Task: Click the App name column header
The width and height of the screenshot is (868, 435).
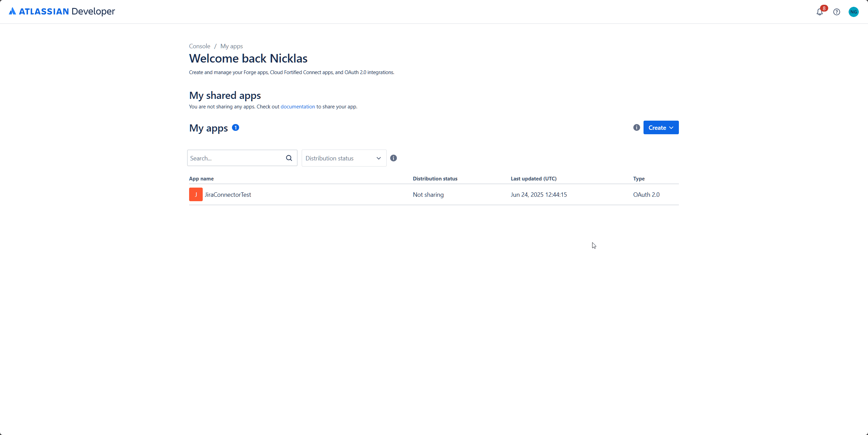Action: coord(201,179)
